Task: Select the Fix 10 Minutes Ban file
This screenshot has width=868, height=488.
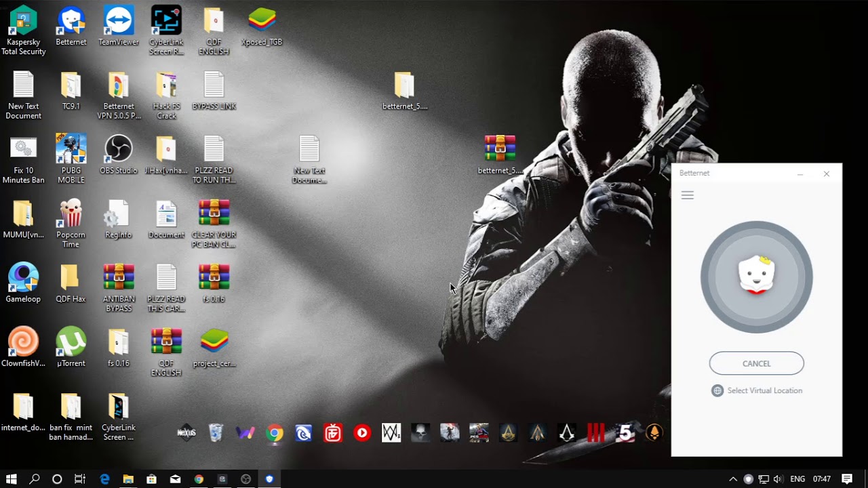Action: tap(24, 160)
